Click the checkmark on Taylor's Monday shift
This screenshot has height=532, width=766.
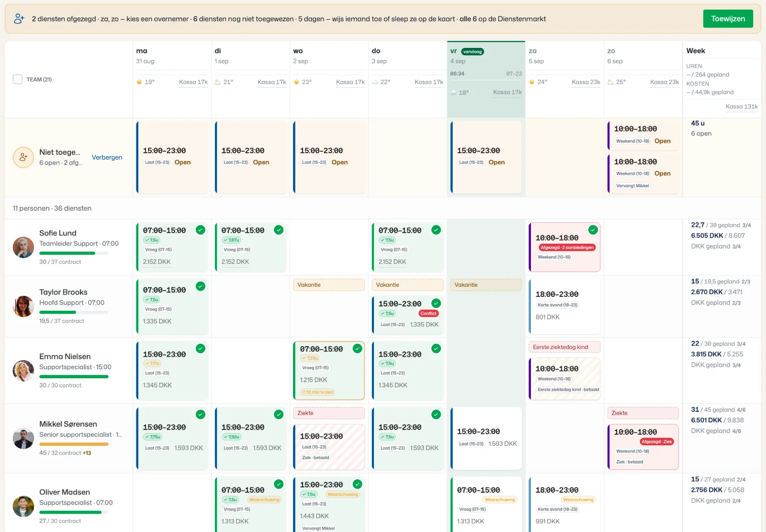point(201,286)
